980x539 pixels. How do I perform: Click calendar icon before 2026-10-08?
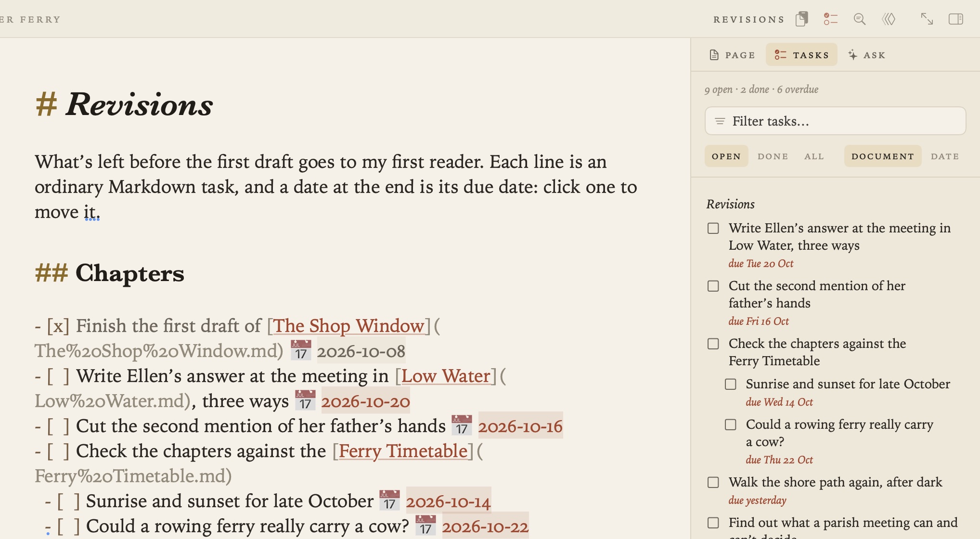[x=301, y=350]
